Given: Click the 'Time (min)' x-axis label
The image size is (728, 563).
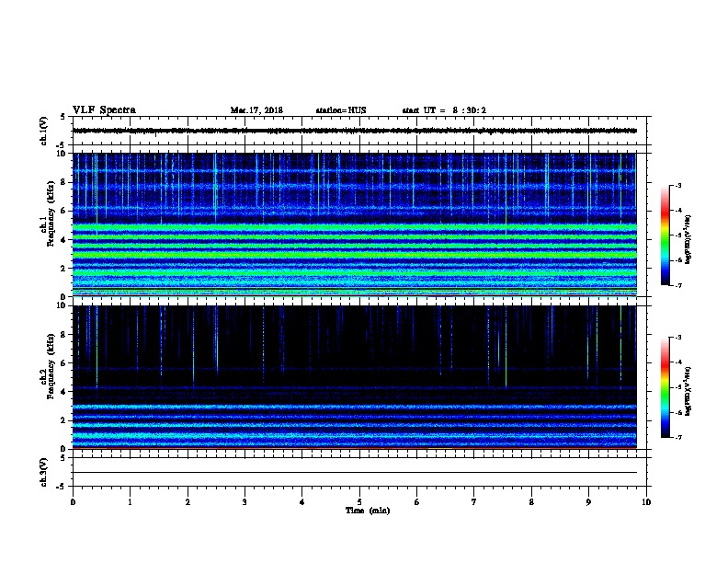Looking at the screenshot, I should [368, 511].
